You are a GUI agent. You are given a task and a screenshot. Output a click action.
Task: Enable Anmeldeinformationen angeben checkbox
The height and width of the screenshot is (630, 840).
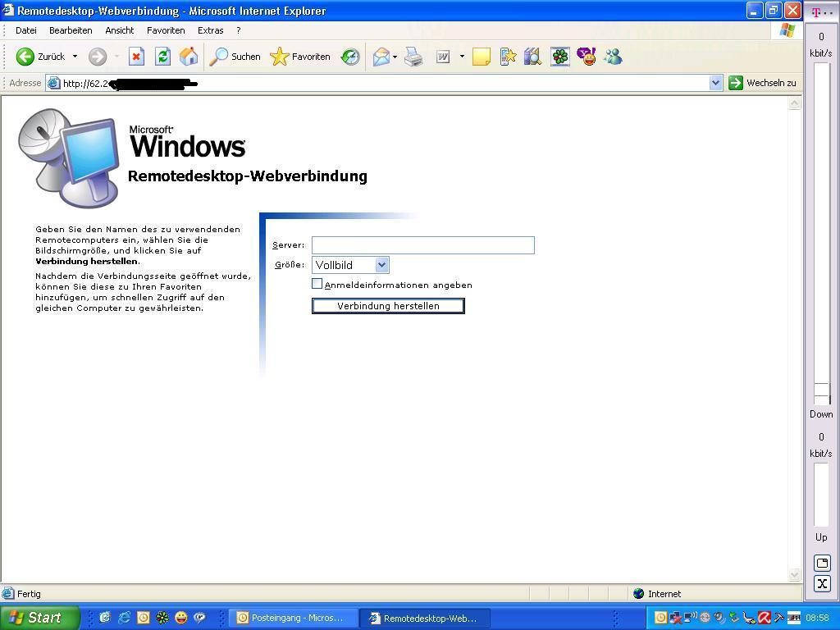coord(317,284)
